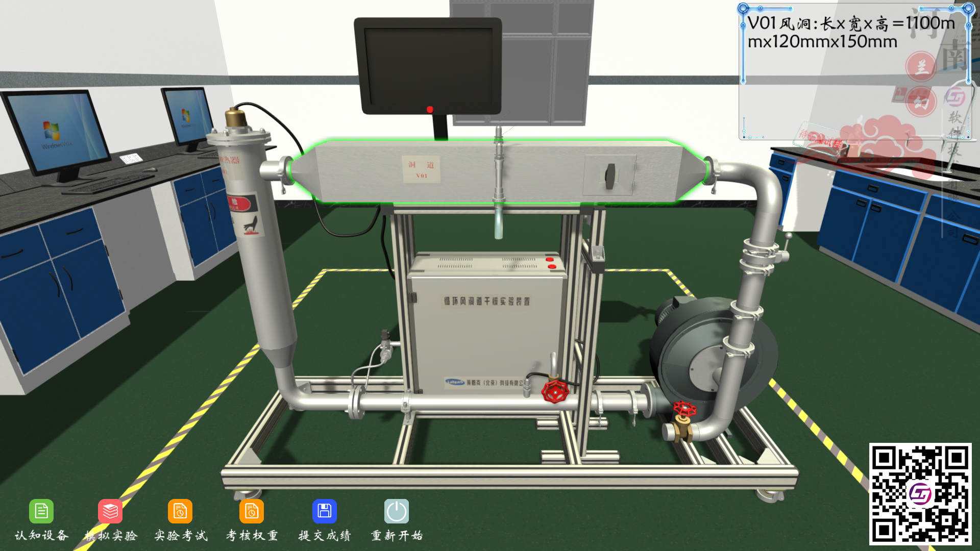This screenshot has height=551, width=980.
Task: Turn the red handwheel valve on bottom pipe
Action: coord(555,392)
